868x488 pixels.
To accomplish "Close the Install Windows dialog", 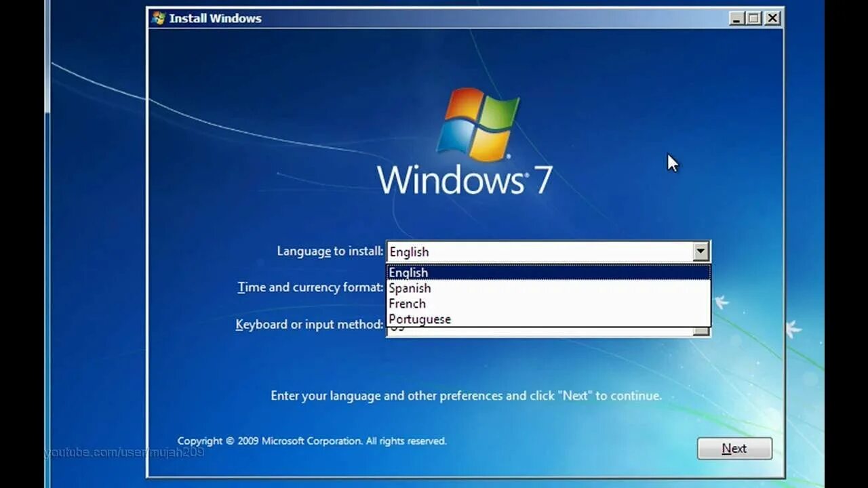I will (x=772, y=18).
